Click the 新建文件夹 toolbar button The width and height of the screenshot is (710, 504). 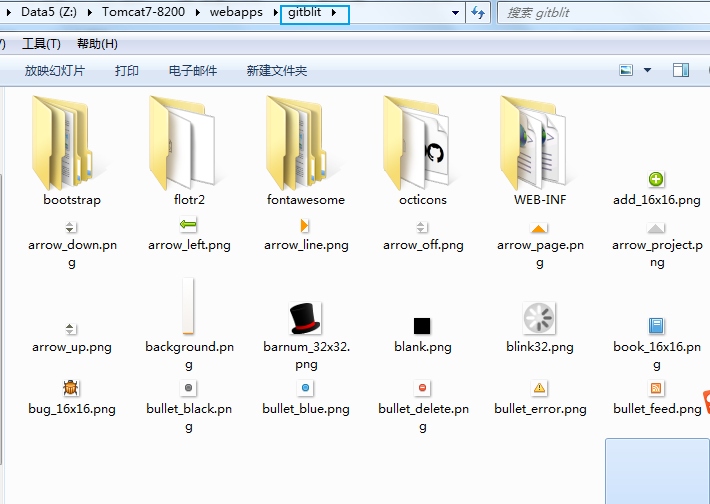(277, 71)
